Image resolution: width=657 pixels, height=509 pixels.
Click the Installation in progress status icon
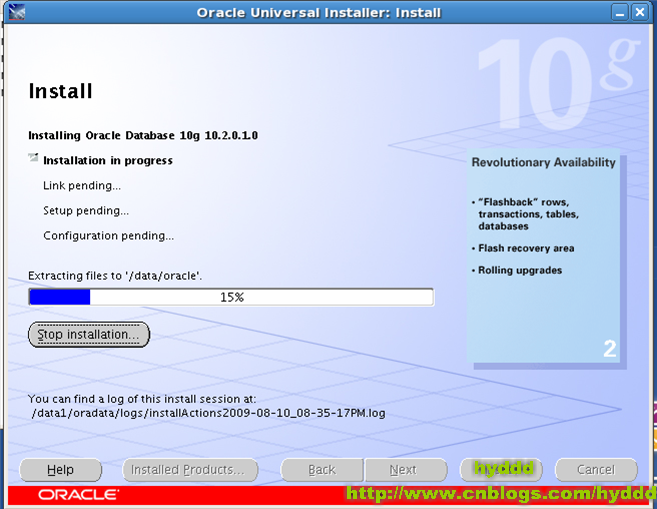pos(33,158)
